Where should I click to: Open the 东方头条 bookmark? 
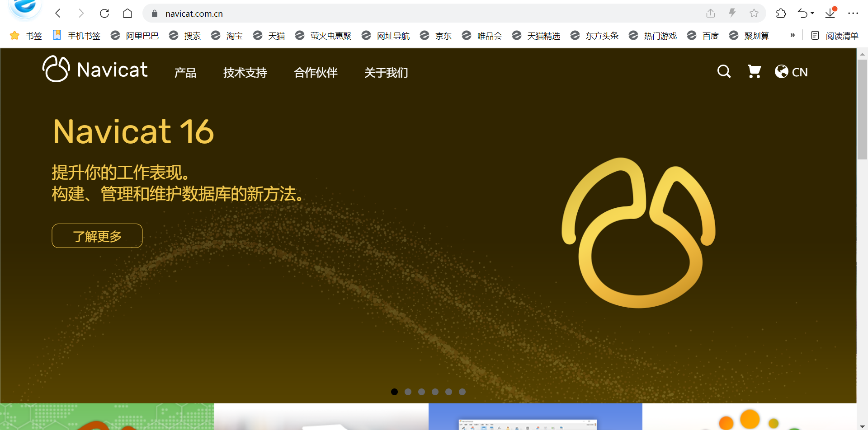[x=594, y=35]
